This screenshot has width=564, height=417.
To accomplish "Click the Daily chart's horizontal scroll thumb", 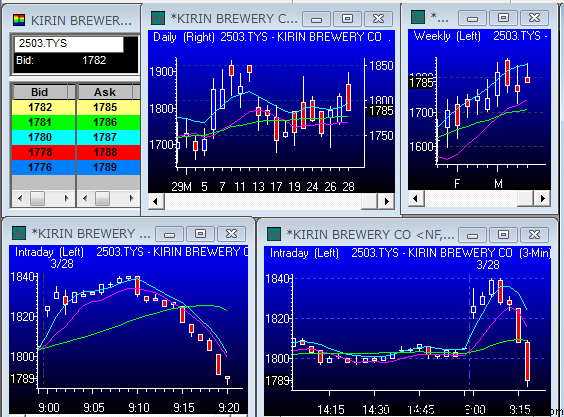I will [369, 201].
